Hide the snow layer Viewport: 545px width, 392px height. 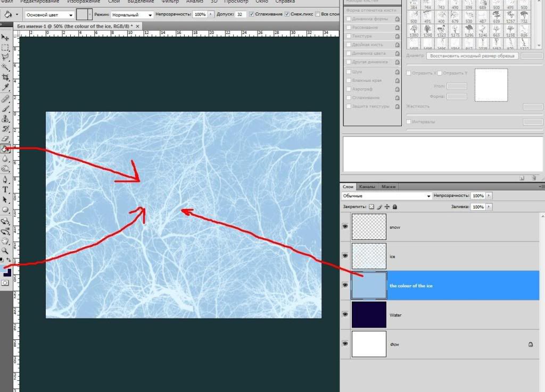click(x=345, y=227)
